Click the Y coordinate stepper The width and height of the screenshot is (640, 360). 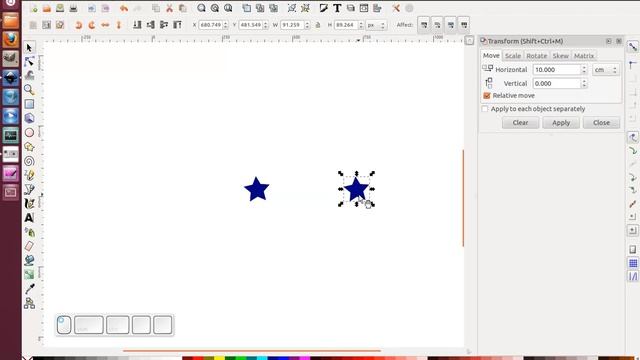pos(266,25)
